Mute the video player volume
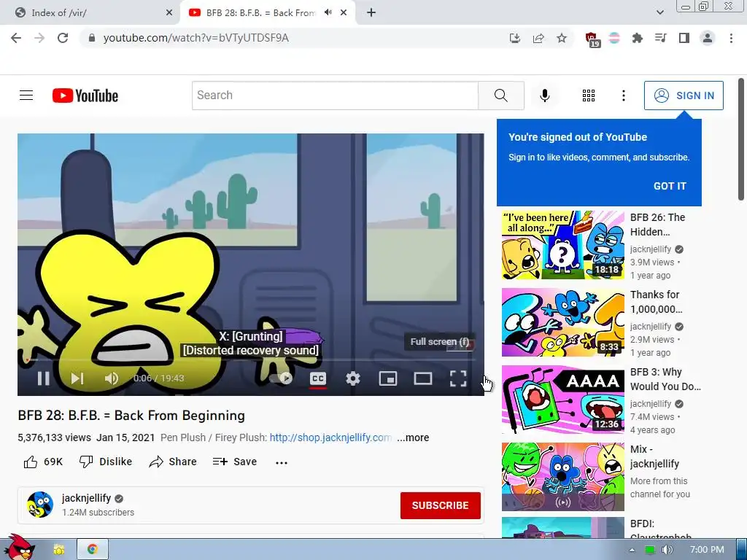The height and width of the screenshot is (560, 747). (112, 378)
